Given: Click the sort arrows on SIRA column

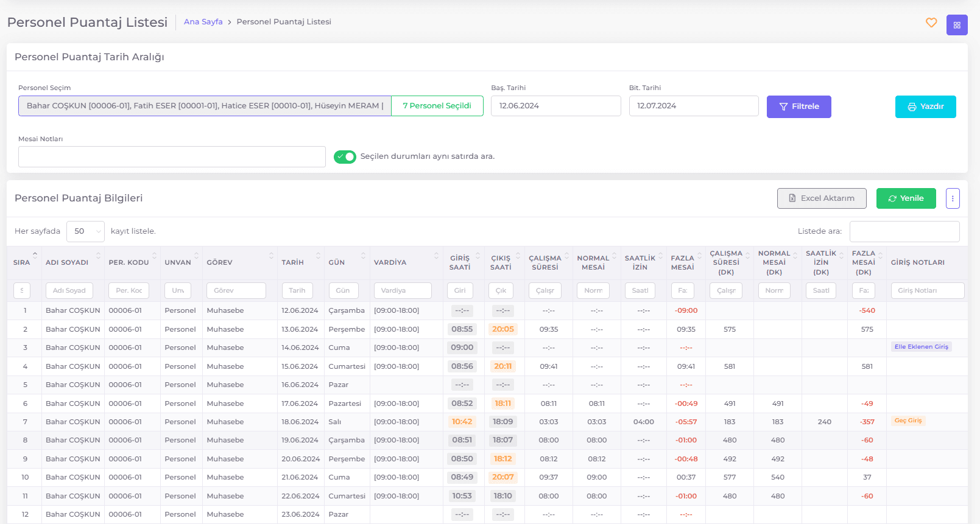Looking at the screenshot, I should point(35,256).
